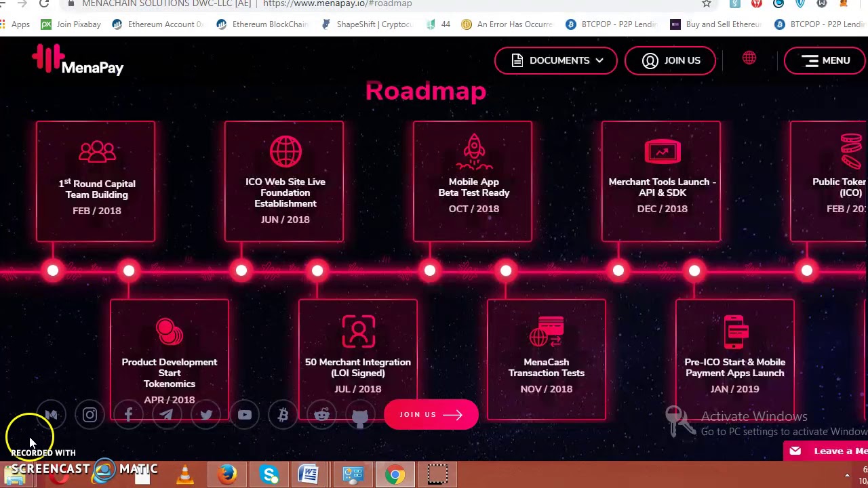The height and width of the screenshot is (488, 868).
Task: Open the Bitcointalk social icon
Action: [283, 415]
